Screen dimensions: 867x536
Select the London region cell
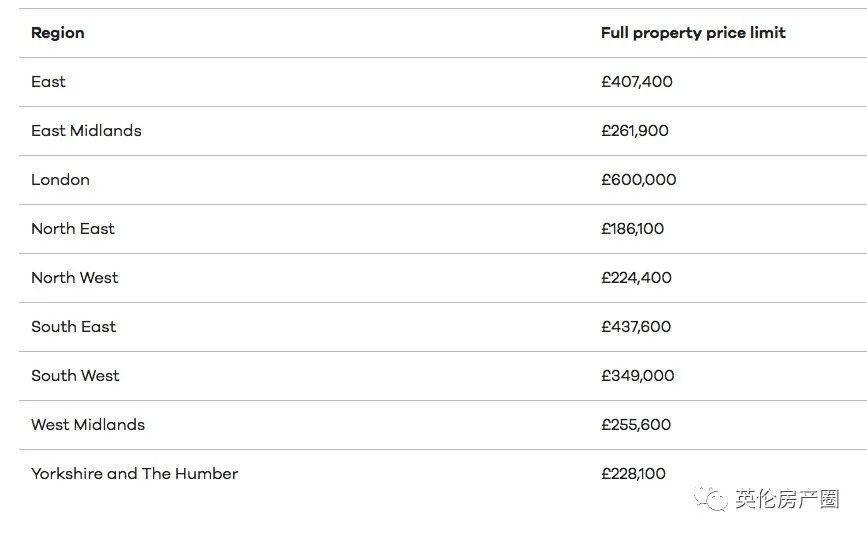click(60, 180)
